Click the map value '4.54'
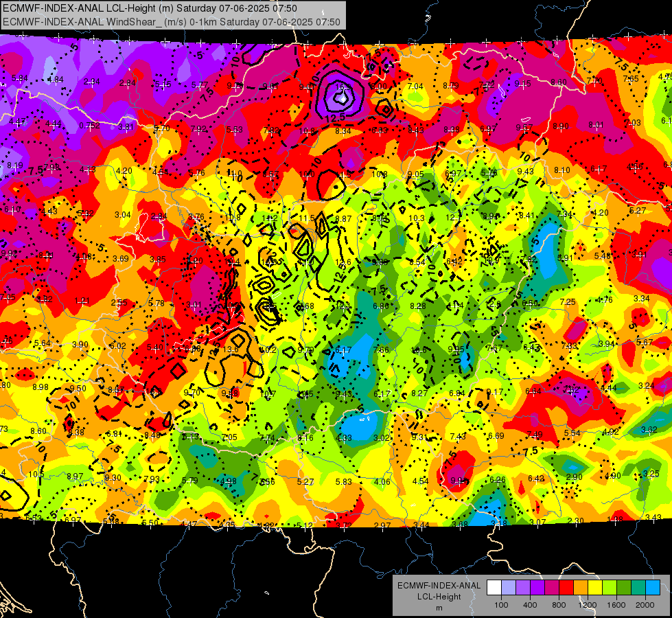This screenshot has width=672, height=618. coord(420,481)
